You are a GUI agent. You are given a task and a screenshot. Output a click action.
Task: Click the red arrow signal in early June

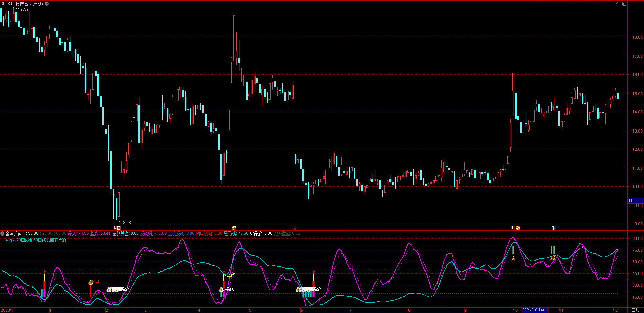tap(313, 272)
